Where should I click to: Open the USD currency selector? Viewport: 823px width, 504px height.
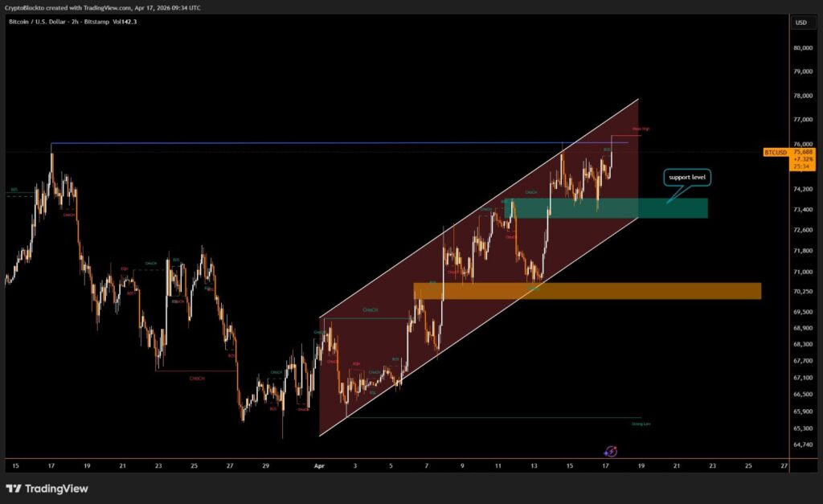(800, 23)
